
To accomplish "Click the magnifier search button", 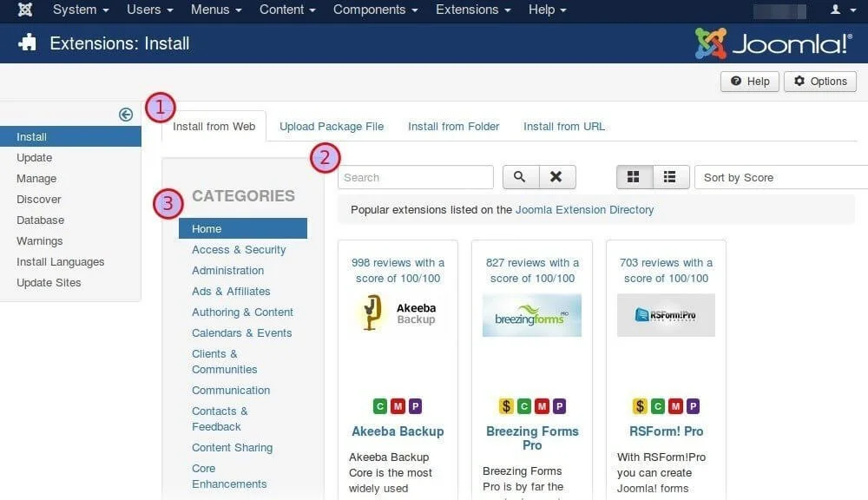I will [x=519, y=177].
